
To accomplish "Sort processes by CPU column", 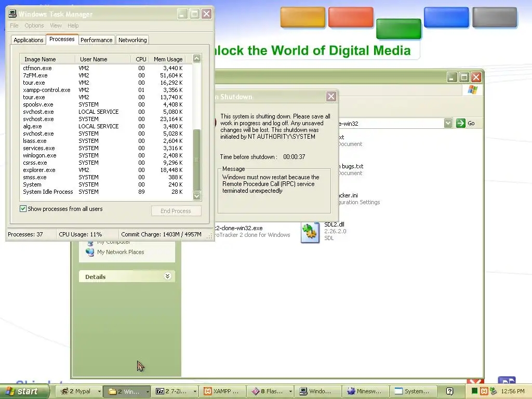I will [140, 59].
